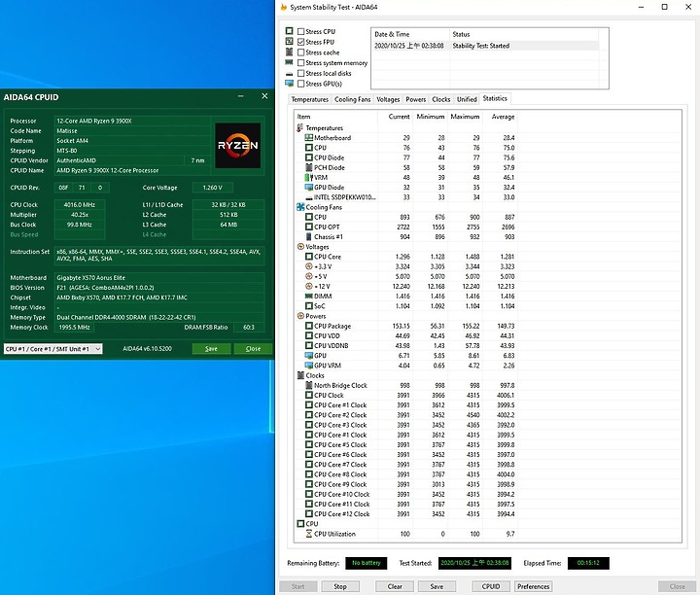
Task: Click the North Bridge Clock icon
Action: coord(308,385)
